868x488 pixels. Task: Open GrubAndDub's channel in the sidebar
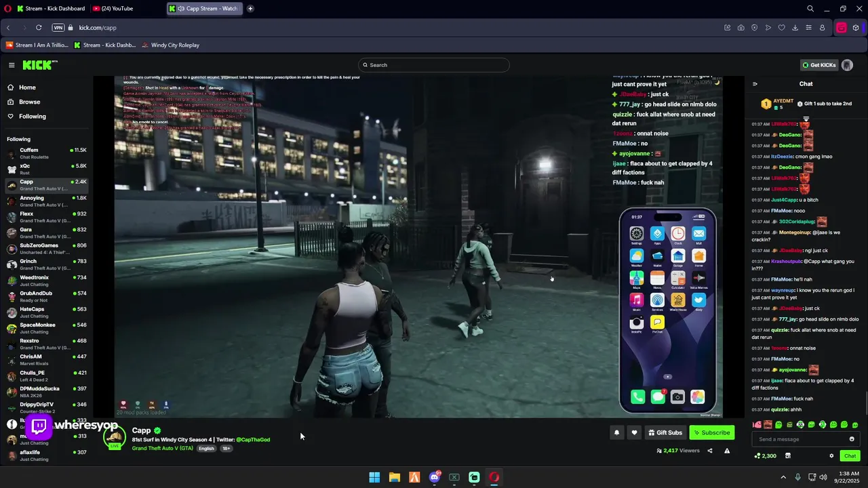point(47,296)
